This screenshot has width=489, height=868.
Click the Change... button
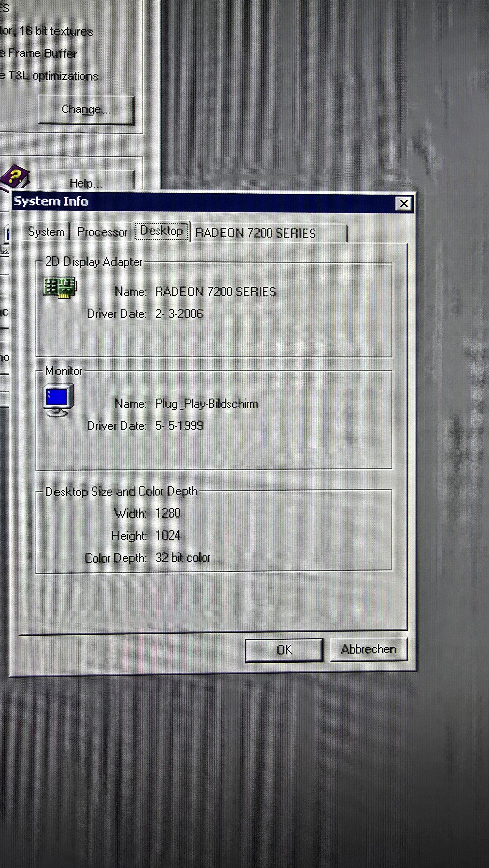point(86,110)
